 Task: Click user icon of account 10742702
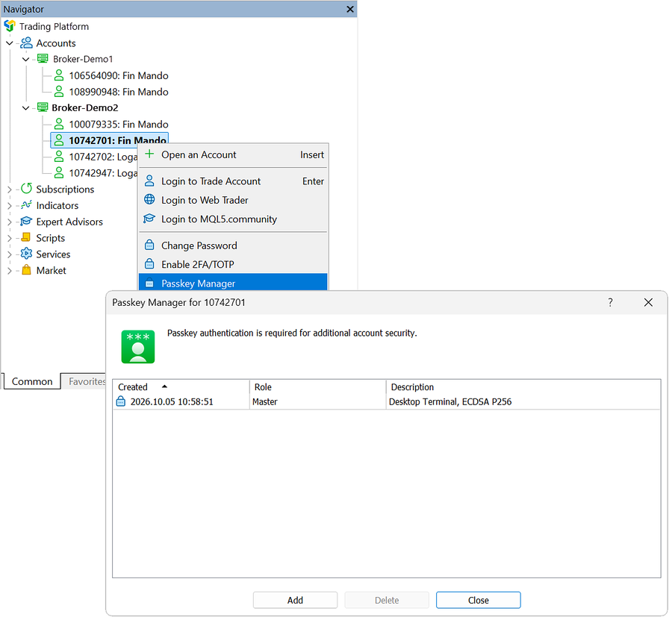pos(59,157)
